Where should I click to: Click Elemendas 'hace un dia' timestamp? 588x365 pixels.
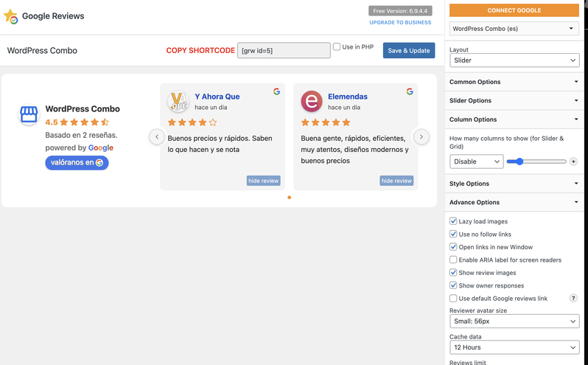coord(344,107)
